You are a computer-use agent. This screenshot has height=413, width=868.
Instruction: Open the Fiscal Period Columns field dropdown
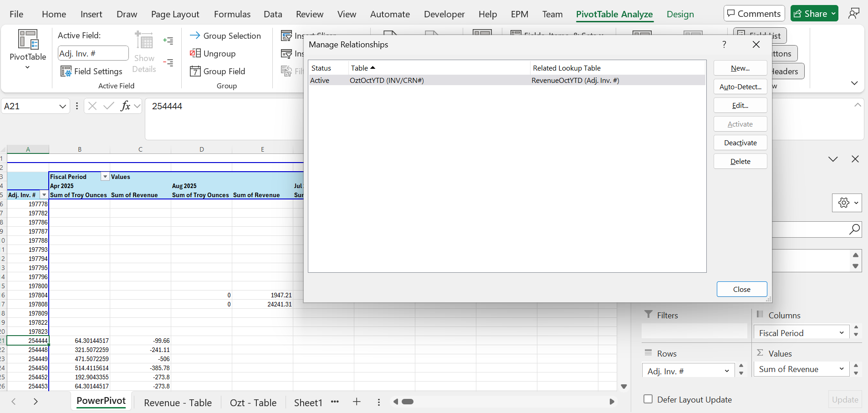coord(842,333)
